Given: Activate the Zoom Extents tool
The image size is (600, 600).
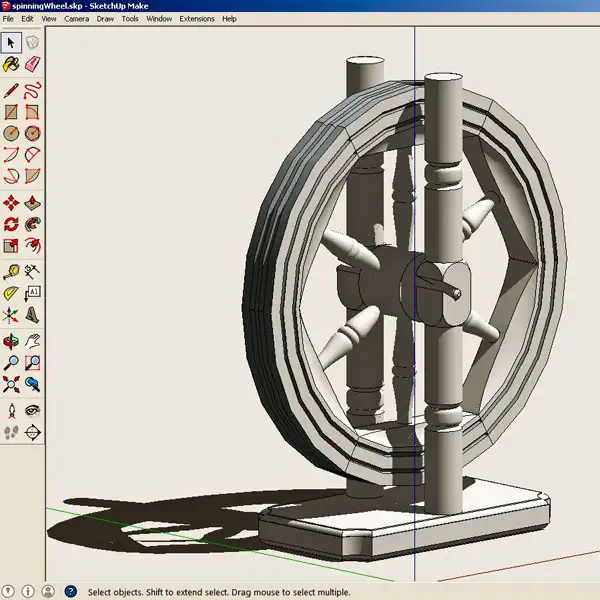Looking at the screenshot, I should coord(11,384).
